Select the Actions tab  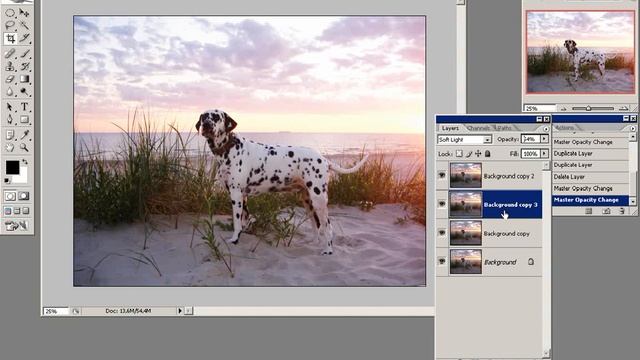coord(564,128)
